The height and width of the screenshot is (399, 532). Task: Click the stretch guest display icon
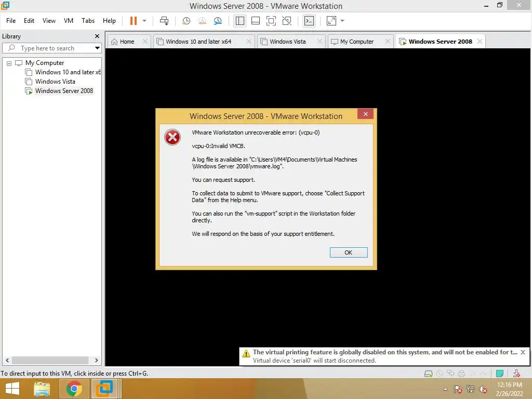(331, 21)
